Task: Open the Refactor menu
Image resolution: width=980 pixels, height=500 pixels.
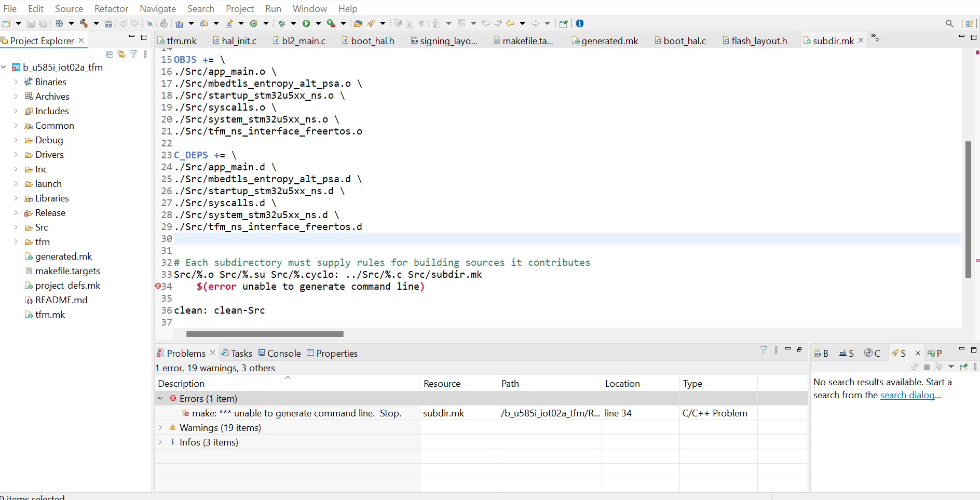Action: pos(111,8)
